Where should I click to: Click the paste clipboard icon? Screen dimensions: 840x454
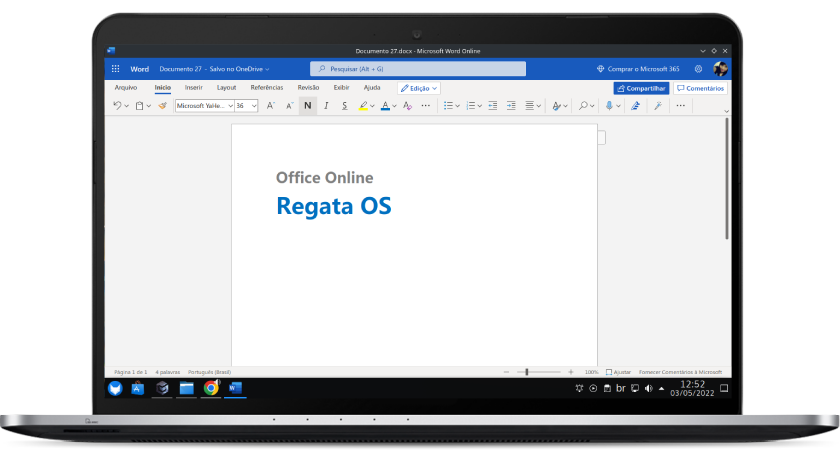(x=139, y=106)
